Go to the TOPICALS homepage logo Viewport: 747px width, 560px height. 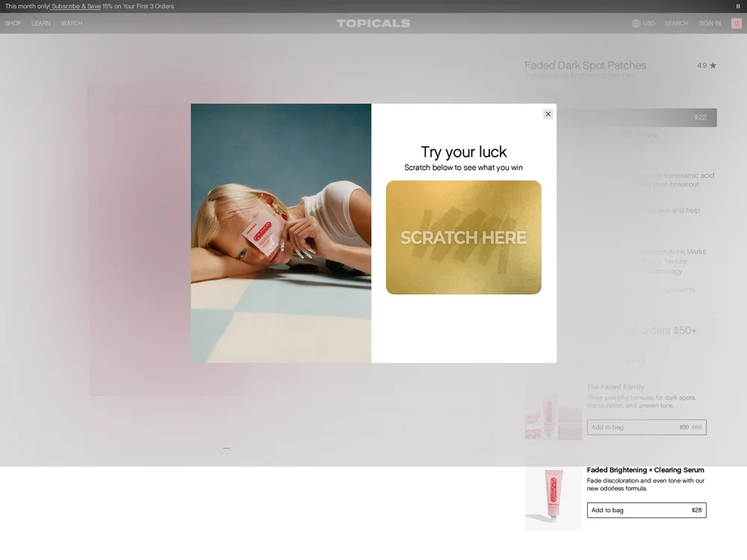coord(373,23)
